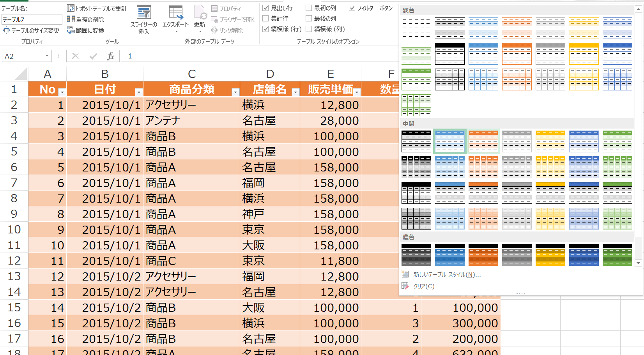
Task: Expand the Name Box dropdown arrow
Action: tap(47, 56)
